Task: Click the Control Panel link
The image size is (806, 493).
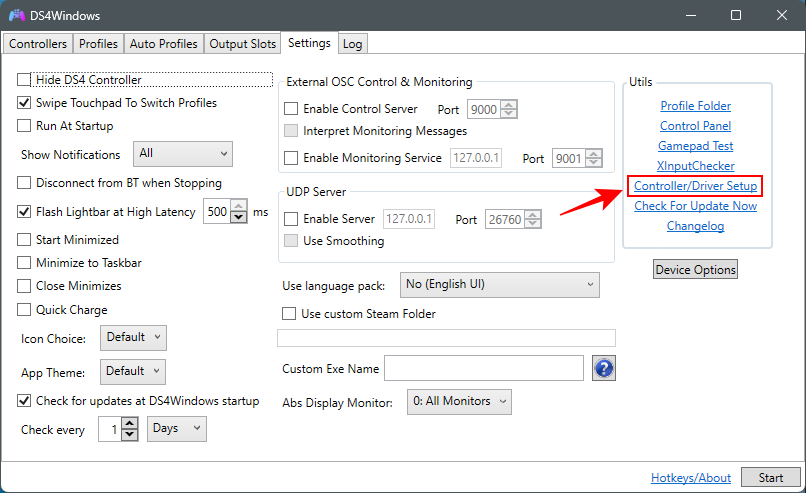Action: click(695, 126)
